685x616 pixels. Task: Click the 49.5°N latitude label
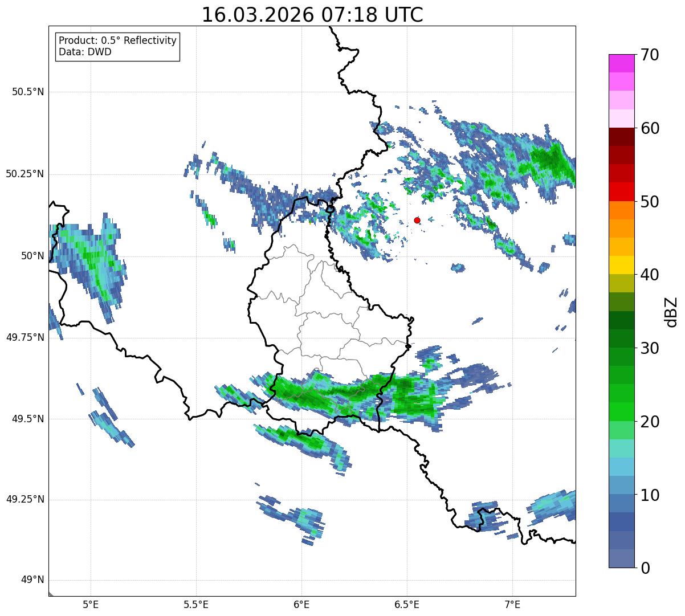pyautogui.click(x=28, y=419)
